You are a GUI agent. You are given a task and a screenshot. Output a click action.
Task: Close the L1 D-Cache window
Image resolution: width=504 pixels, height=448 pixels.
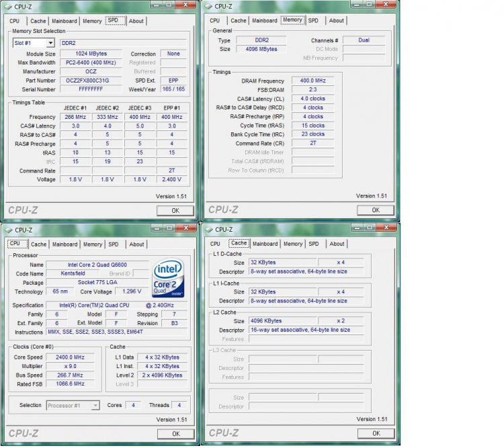click(x=386, y=228)
